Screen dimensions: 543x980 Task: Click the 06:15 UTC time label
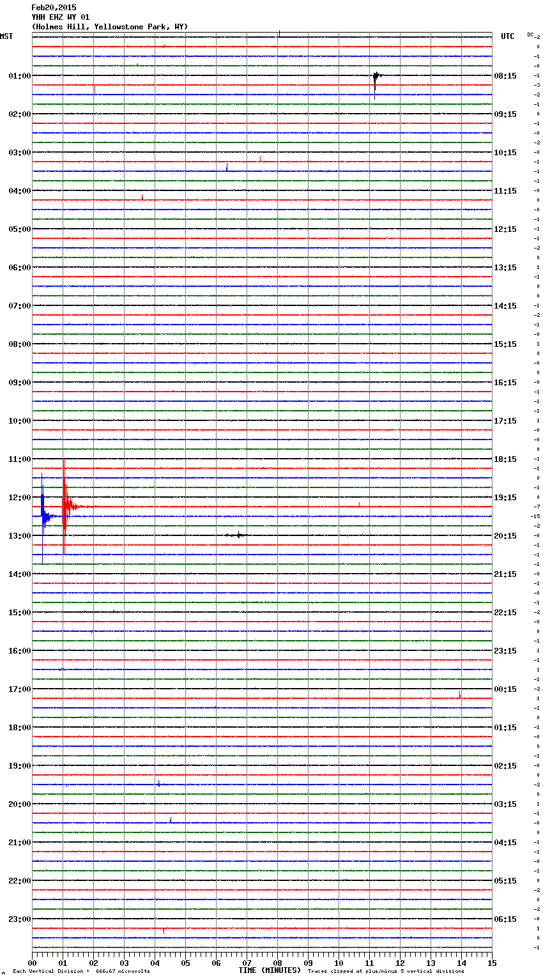[505, 919]
